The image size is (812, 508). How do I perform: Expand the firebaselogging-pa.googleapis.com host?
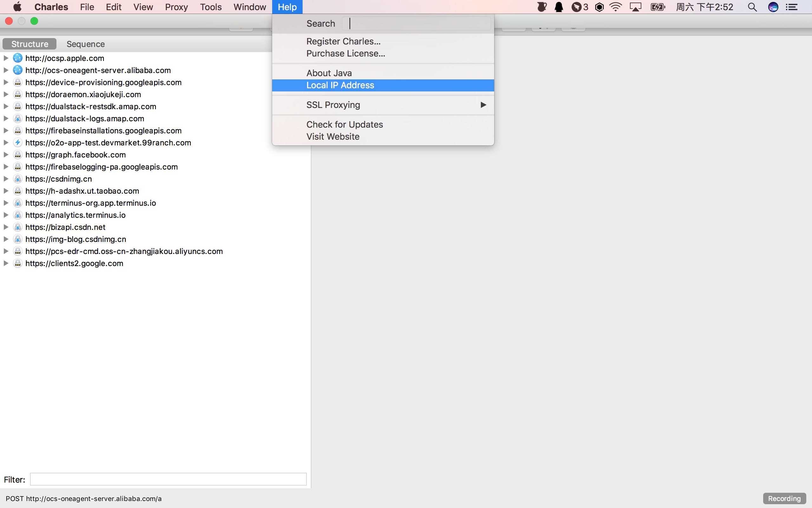click(6, 167)
